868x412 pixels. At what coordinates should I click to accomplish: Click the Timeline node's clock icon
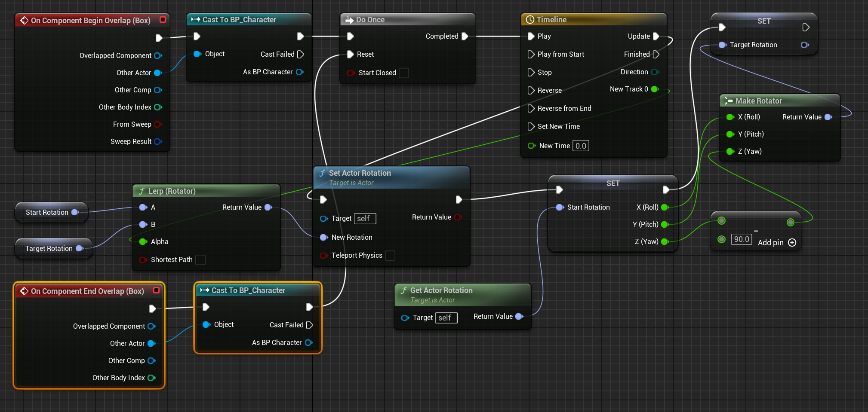530,20
